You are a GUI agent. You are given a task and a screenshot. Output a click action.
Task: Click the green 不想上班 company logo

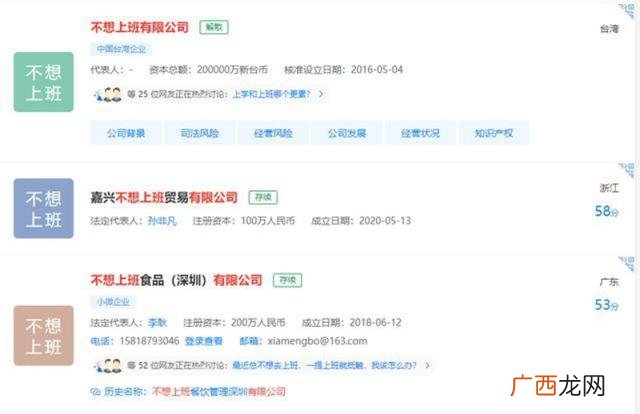[x=44, y=82]
